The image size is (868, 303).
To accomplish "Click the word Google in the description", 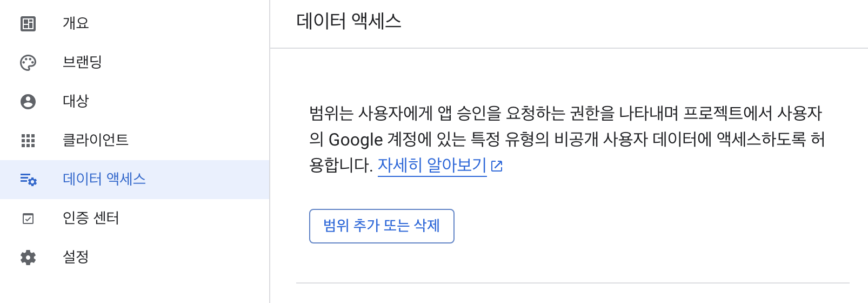I will pyautogui.click(x=356, y=140).
